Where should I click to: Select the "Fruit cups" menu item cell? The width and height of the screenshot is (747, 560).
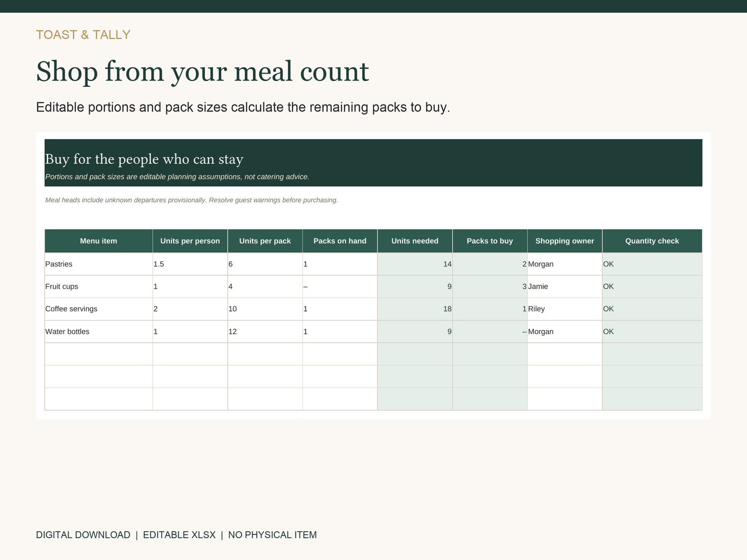pos(99,286)
